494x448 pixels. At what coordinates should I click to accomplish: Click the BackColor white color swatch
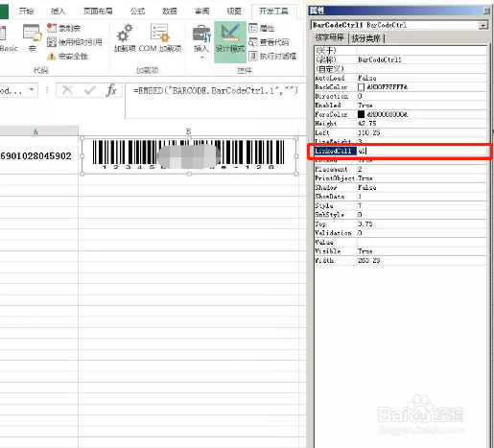[x=361, y=87]
